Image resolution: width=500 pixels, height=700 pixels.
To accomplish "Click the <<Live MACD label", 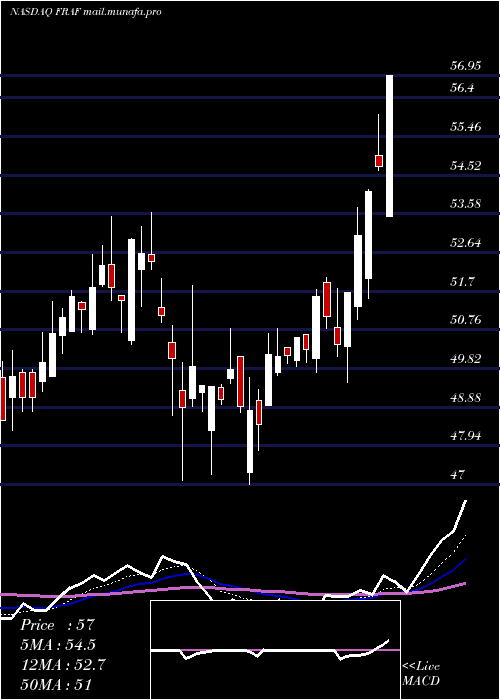I will point(421,673).
